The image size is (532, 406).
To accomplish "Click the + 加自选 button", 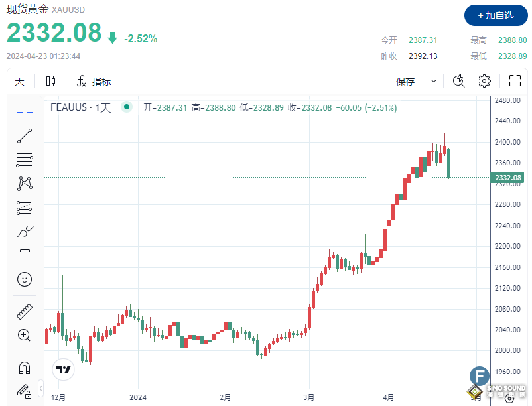I will click(496, 16).
